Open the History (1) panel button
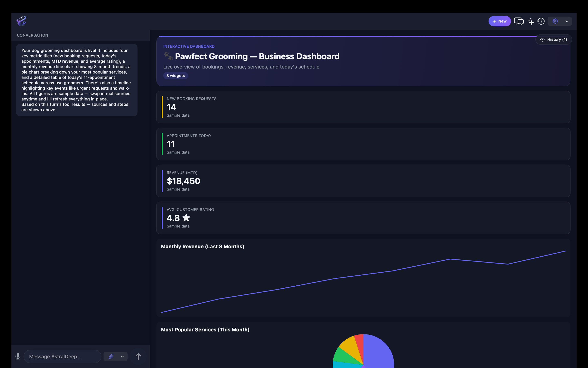 [553, 39]
